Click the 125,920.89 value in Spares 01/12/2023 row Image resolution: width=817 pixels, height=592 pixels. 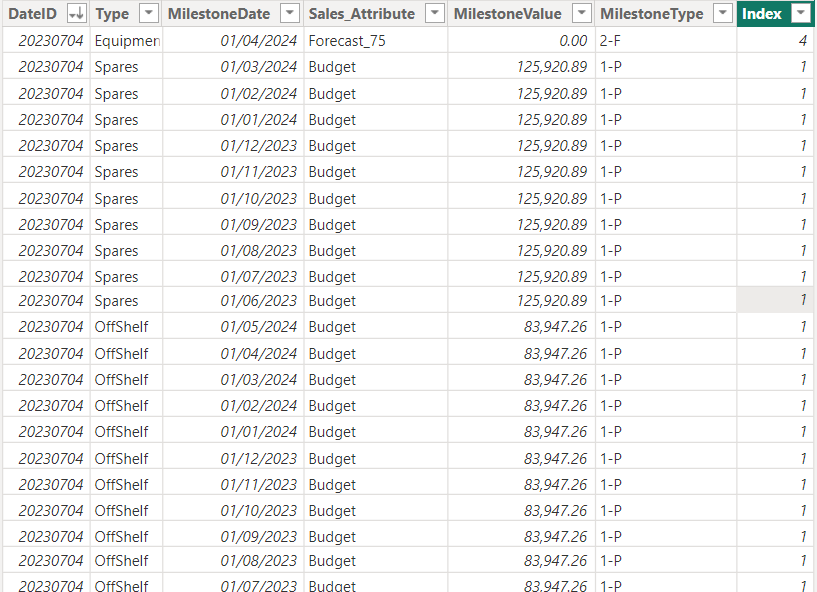click(x=521, y=146)
